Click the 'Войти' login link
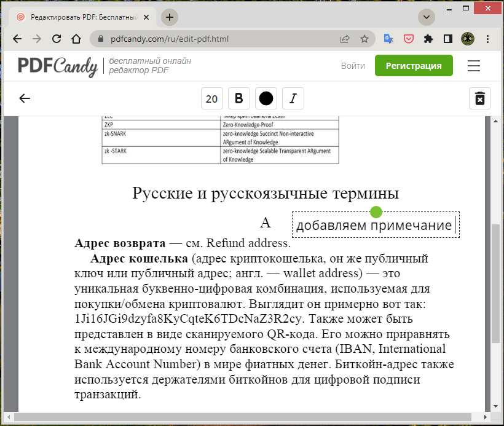This screenshot has height=426, width=504. pyautogui.click(x=353, y=66)
